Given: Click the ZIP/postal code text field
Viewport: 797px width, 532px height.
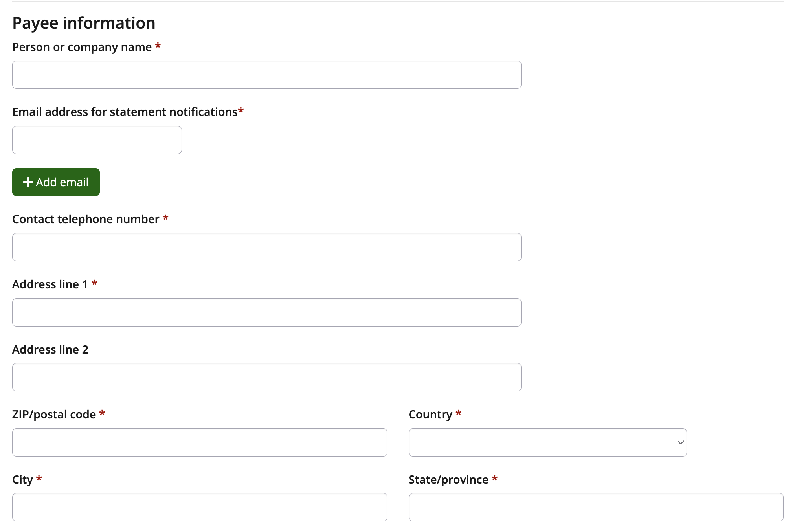Looking at the screenshot, I should (200, 442).
